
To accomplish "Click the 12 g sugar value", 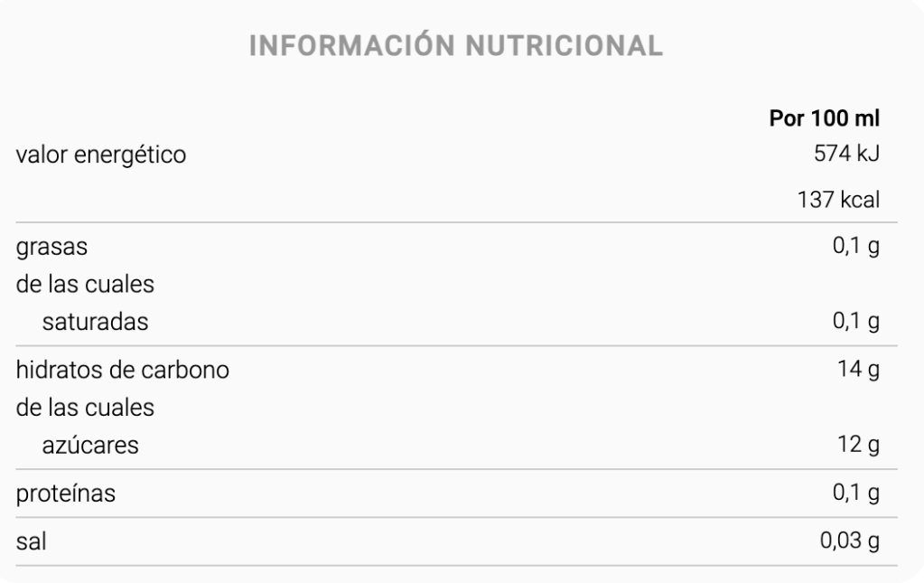I will point(861,445).
